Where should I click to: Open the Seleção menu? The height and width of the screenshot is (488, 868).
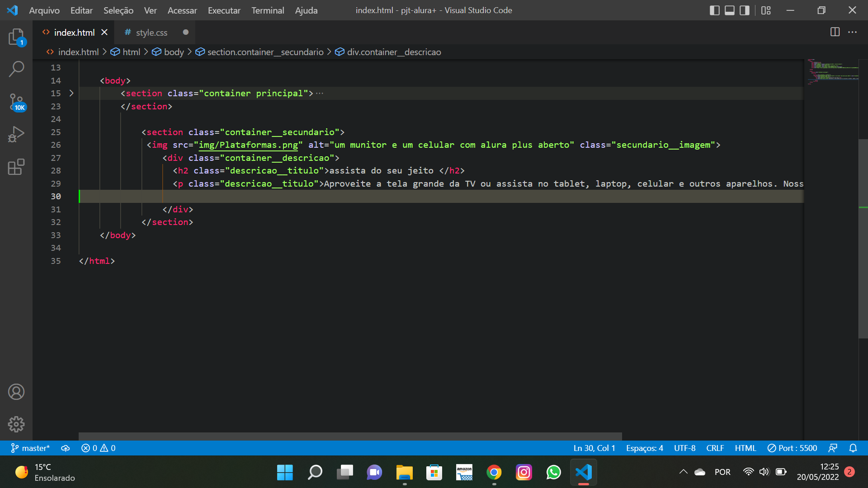[x=118, y=10]
